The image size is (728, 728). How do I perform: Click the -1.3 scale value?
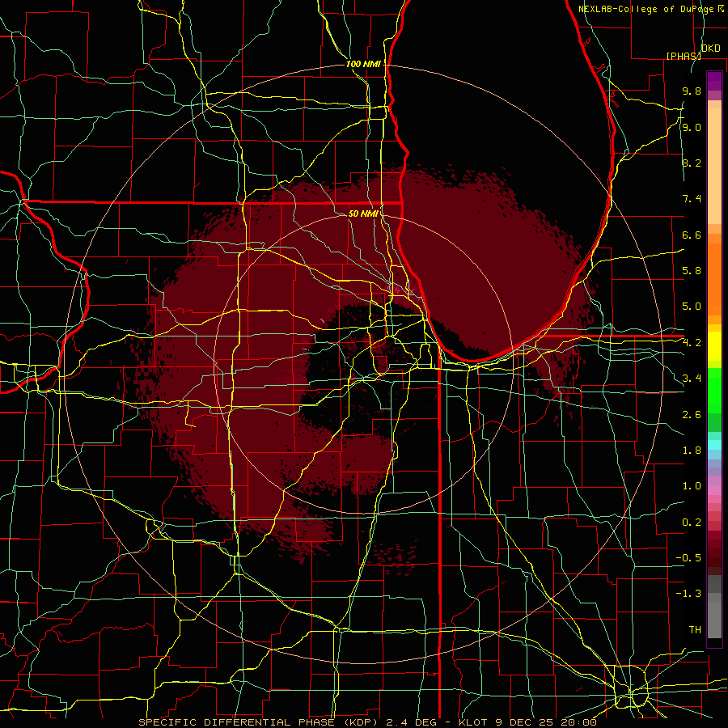click(688, 594)
